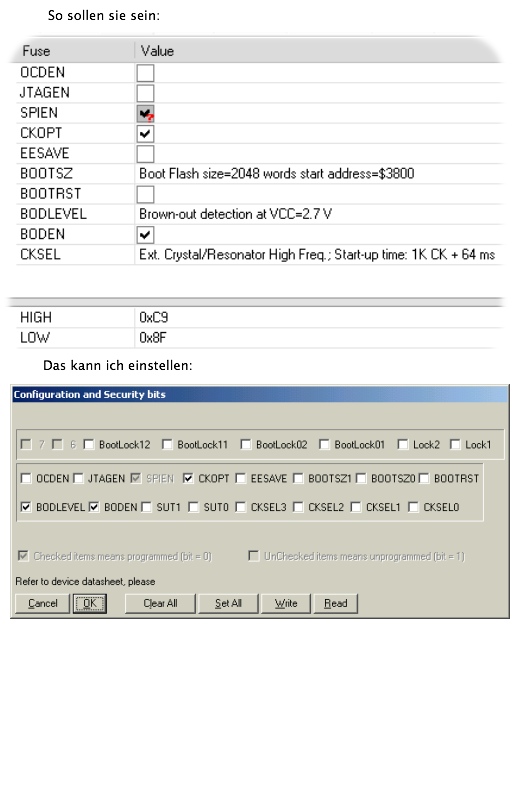Enable BootLock11 checkbox
This screenshot has height=800, width=512.
167,444
